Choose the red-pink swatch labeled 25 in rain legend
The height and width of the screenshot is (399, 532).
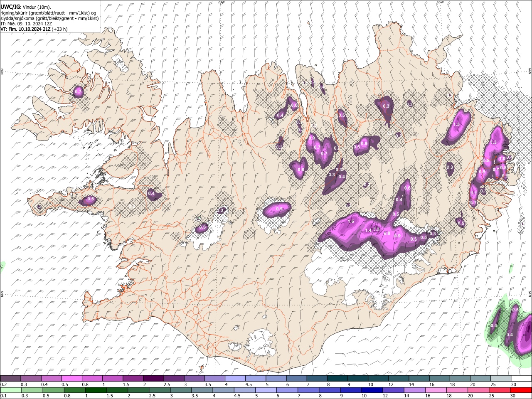point(499,390)
